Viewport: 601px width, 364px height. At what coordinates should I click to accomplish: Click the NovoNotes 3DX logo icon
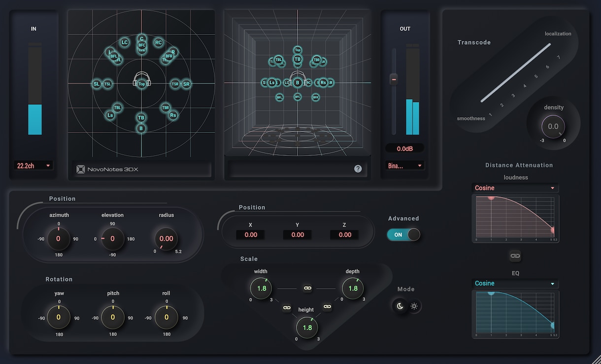tap(81, 169)
